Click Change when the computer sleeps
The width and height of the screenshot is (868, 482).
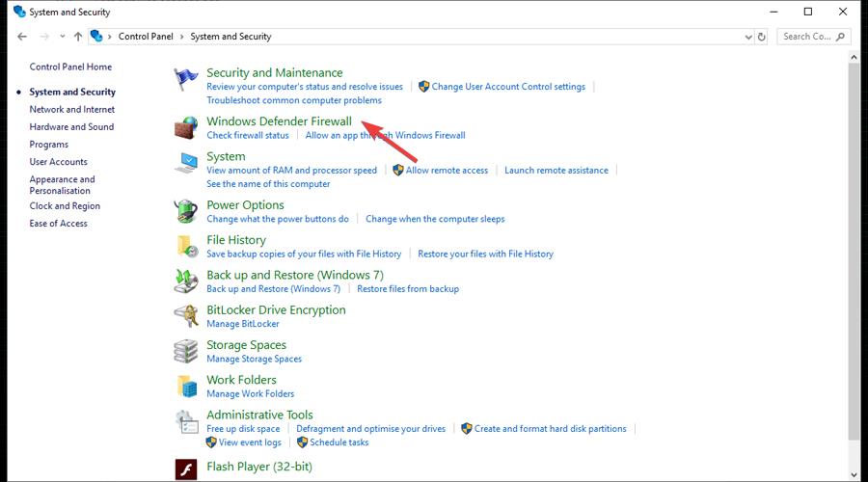(435, 219)
